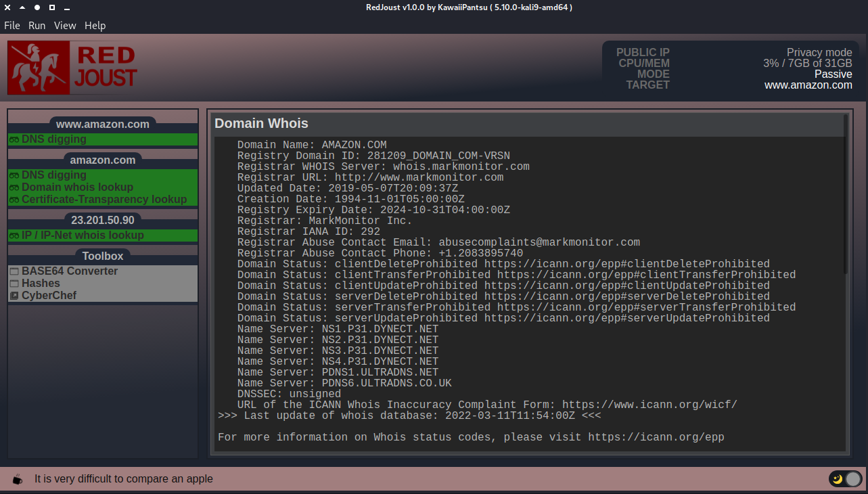Image resolution: width=868 pixels, height=494 pixels.
Task: Click the Toolbox section header
Action: click(103, 256)
